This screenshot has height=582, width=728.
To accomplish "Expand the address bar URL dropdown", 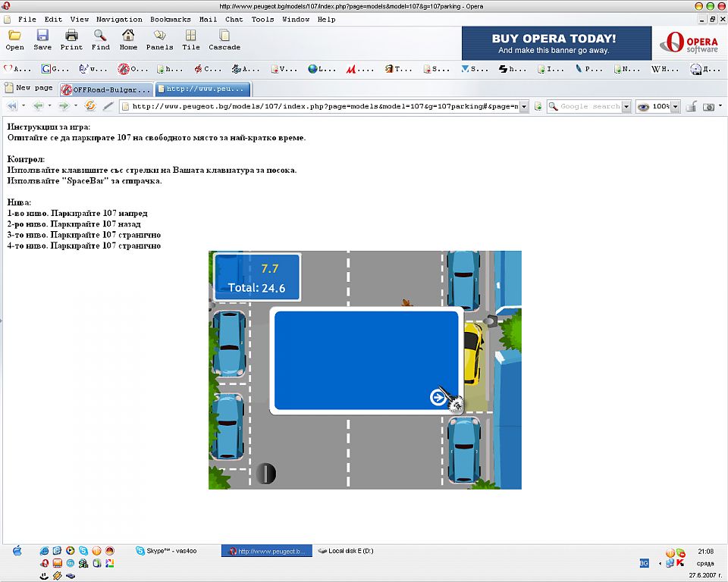I will coord(524,107).
